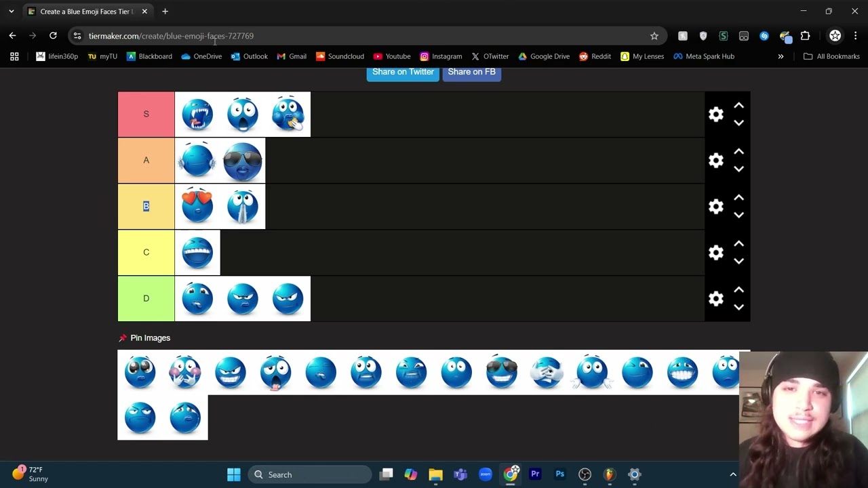The image size is (868, 488).
Task: Move B tier row down with arrow
Action: click(738, 215)
